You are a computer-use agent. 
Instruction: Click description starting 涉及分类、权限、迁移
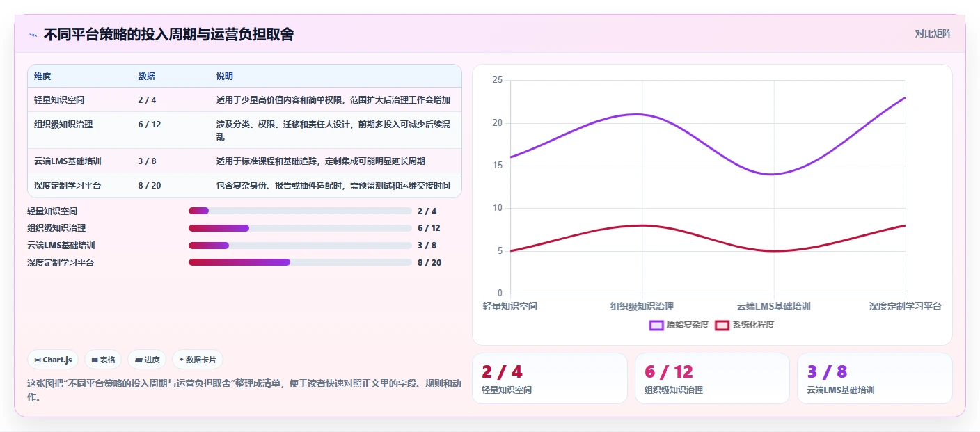(333, 130)
